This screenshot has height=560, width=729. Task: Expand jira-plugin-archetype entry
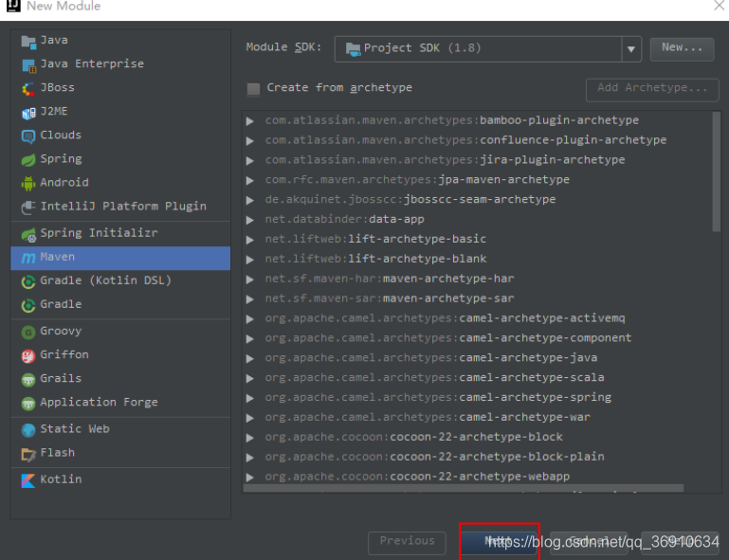250,161
